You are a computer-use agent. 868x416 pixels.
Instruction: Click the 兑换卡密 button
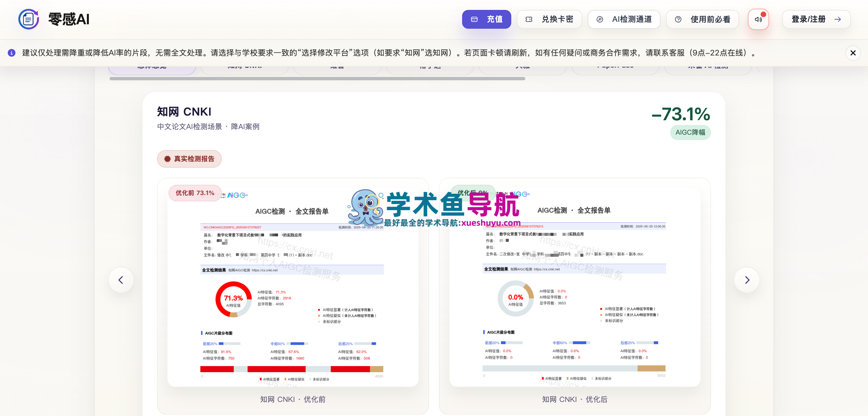(x=549, y=19)
